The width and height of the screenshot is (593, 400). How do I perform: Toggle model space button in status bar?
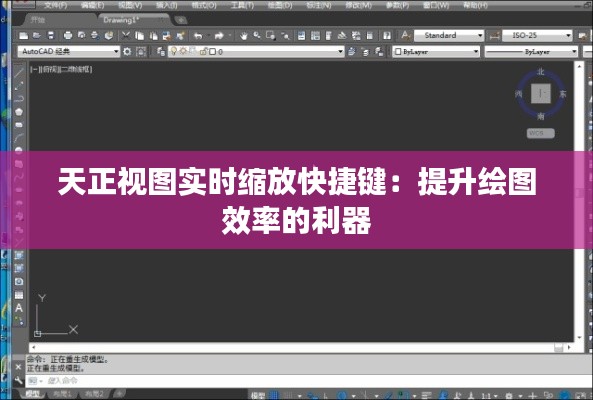coord(258,395)
